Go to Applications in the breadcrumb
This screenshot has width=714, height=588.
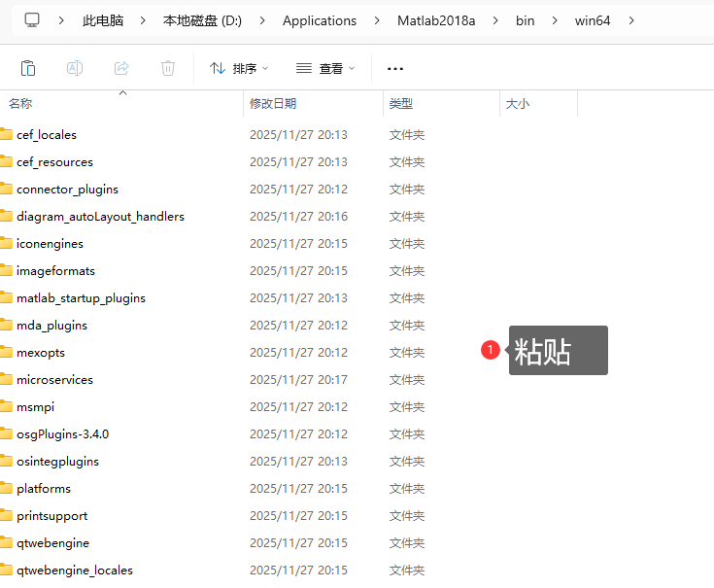pos(320,21)
